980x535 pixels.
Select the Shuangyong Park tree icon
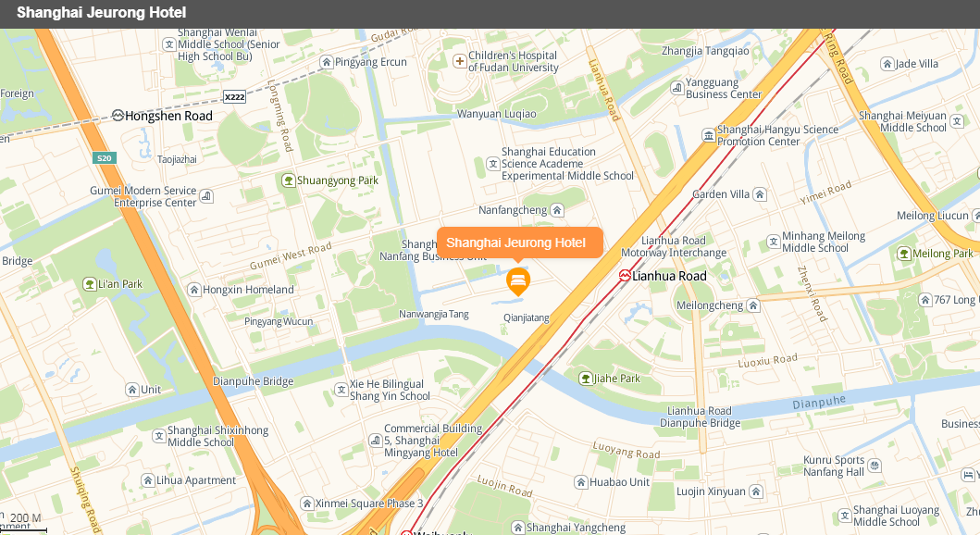pos(288,180)
